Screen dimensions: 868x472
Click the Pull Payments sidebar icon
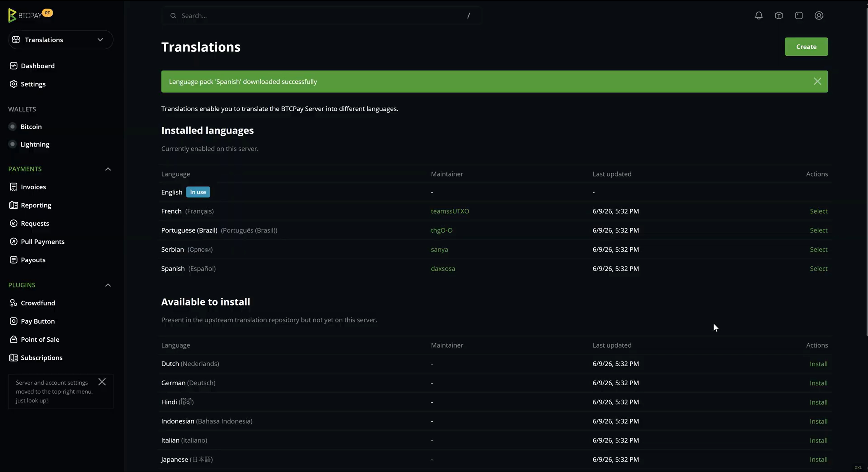(14, 242)
